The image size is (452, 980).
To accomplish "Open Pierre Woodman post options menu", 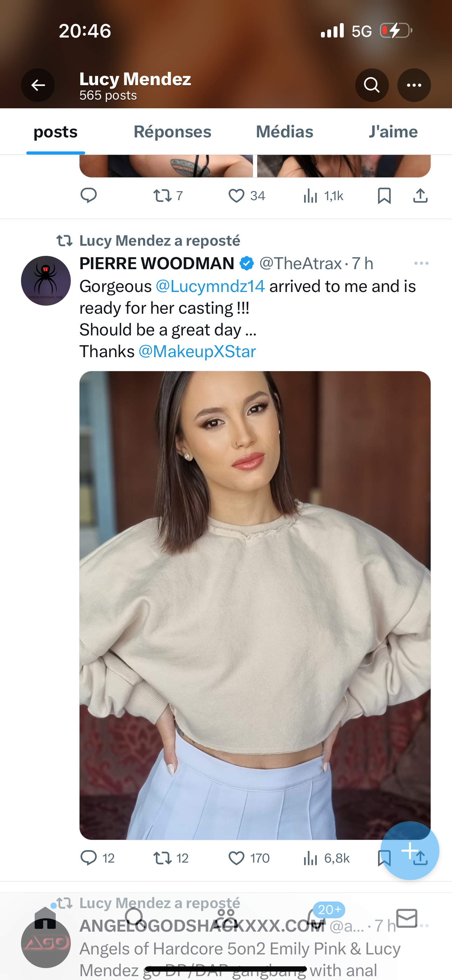I will click(x=421, y=263).
